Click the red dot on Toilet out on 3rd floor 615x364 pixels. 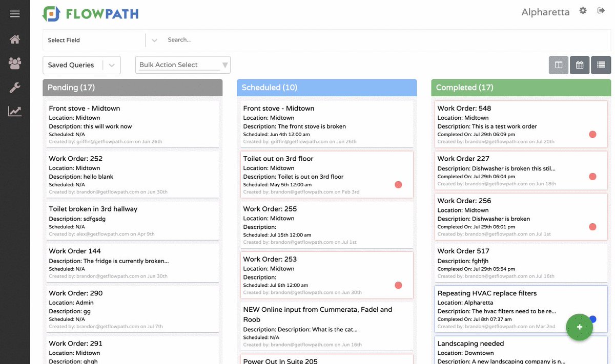(x=398, y=185)
